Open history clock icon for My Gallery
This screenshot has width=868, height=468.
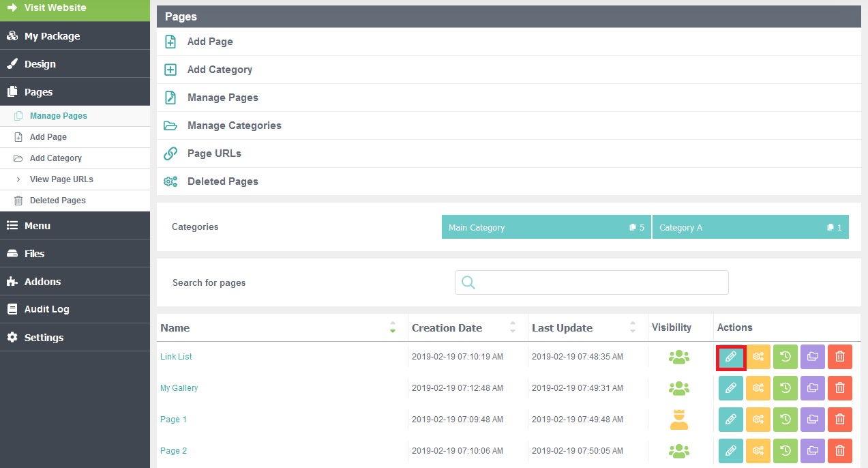(785, 388)
